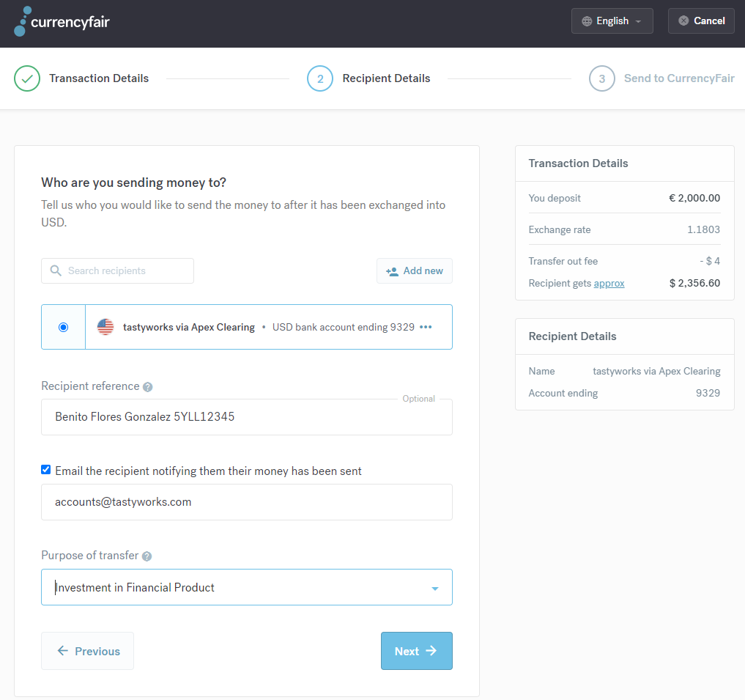Click the Recipient Details panel heading
Viewport: 745px width, 700px height.
point(573,336)
